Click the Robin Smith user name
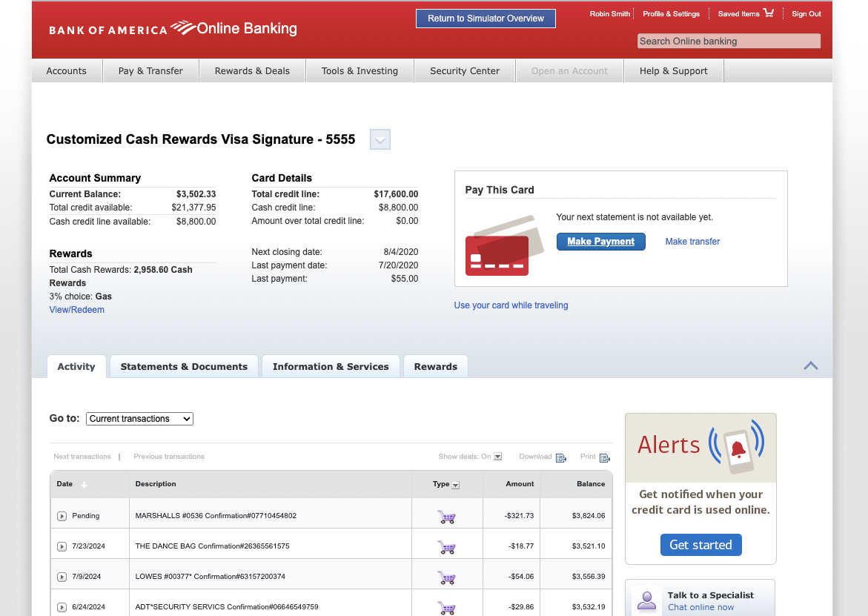The width and height of the screenshot is (868, 616). point(609,14)
